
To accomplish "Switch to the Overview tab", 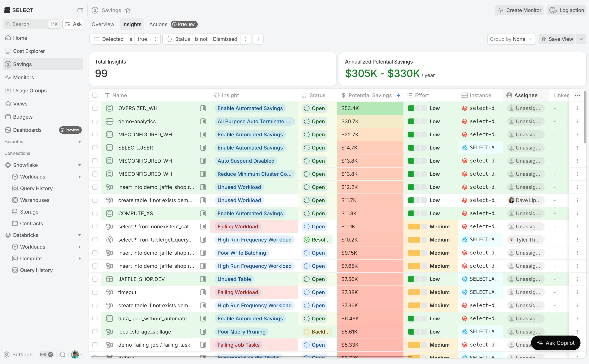I will pyautogui.click(x=103, y=24).
